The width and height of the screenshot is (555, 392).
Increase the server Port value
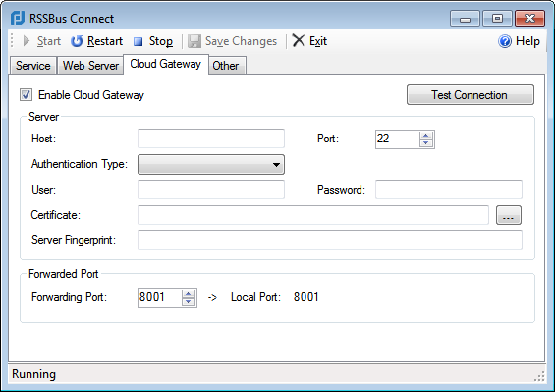(x=426, y=136)
